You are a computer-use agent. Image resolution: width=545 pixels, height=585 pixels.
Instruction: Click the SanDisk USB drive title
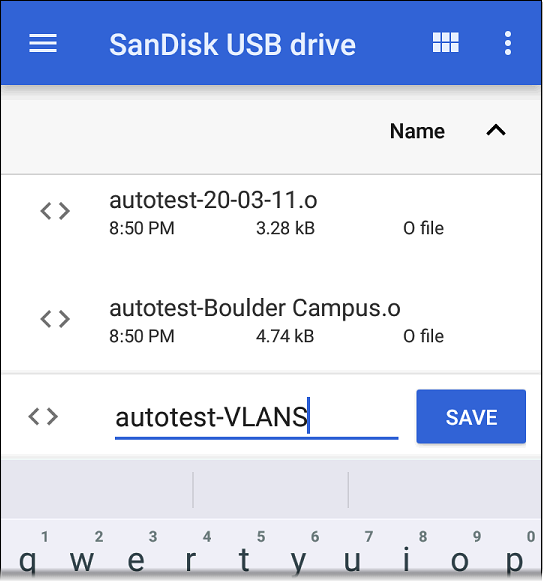click(232, 45)
